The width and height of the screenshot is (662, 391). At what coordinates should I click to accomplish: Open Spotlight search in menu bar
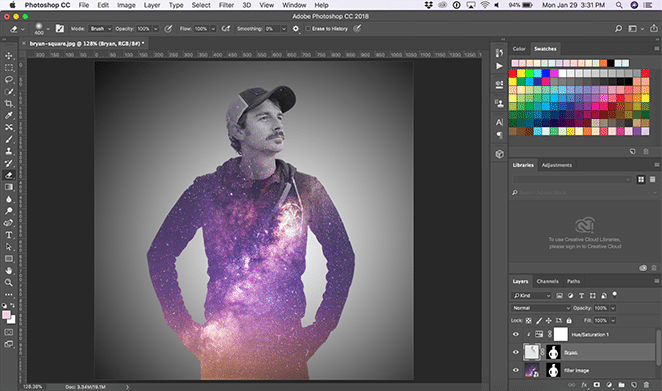[x=619, y=5]
